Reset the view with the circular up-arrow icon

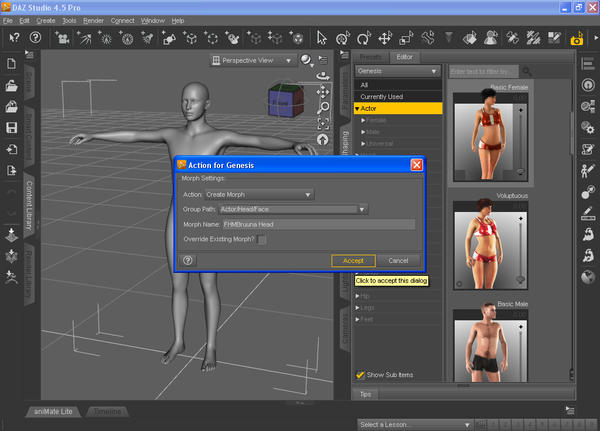[323, 140]
